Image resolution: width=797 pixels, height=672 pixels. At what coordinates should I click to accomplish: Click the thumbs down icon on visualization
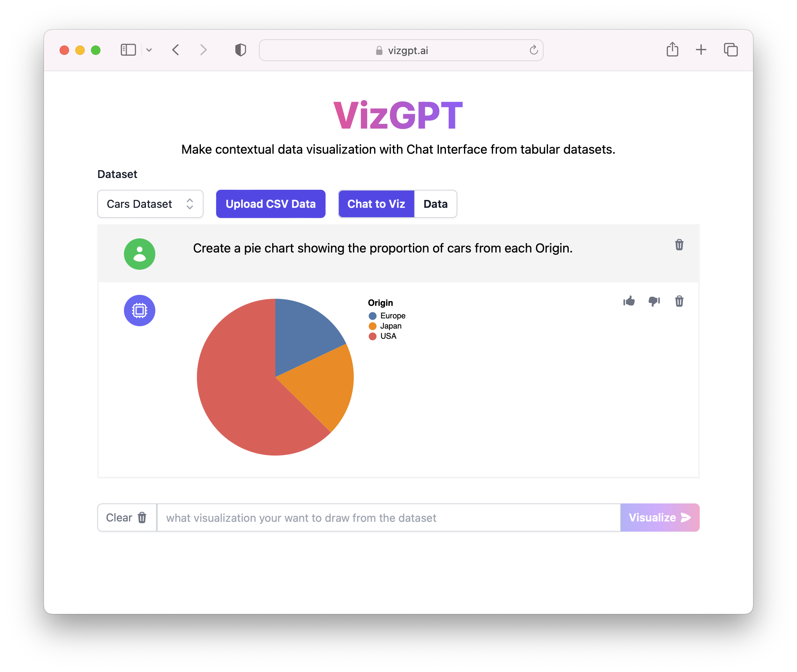(654, 301)
